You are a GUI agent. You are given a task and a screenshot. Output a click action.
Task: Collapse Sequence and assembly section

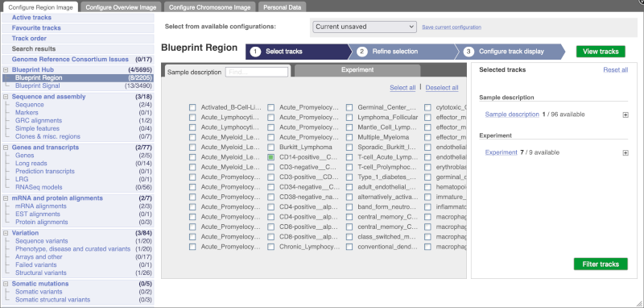(6, 97)
